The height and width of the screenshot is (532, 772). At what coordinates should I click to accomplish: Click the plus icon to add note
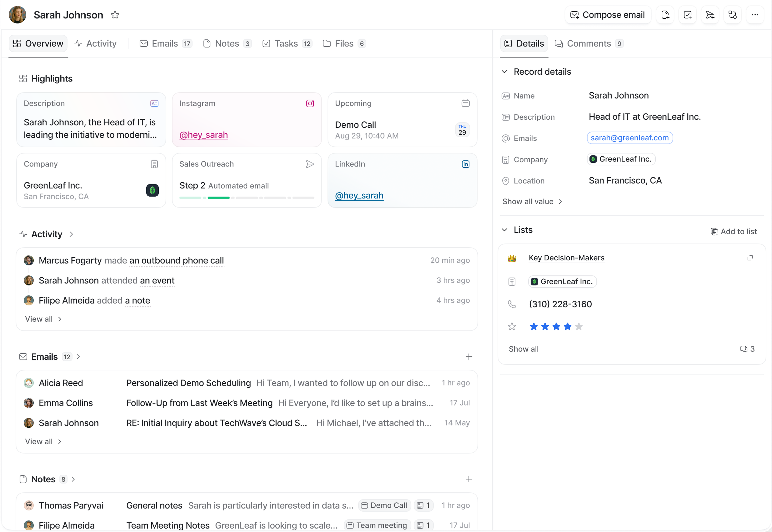coord(469,479)
